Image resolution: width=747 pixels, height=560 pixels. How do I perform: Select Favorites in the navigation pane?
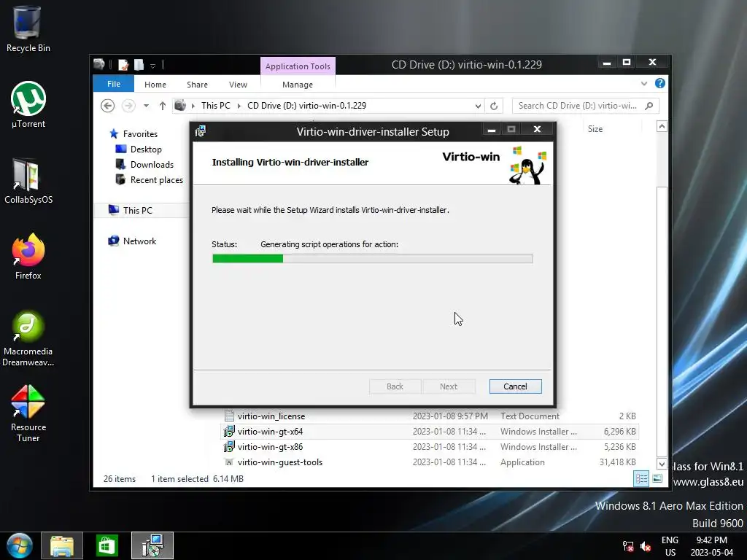[139, 134]
